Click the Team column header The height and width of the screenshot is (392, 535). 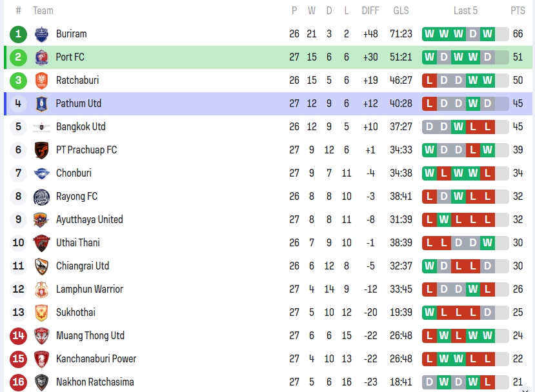pos(43,10)
